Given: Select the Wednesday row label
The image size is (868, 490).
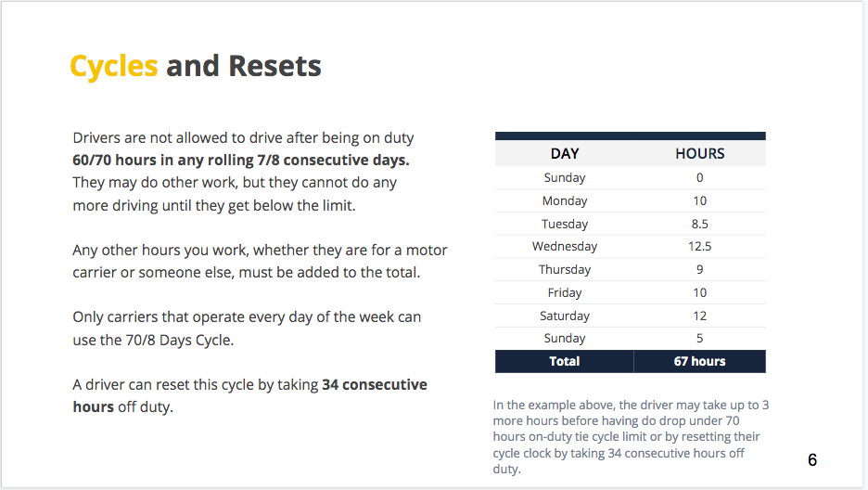Looking at the screenshot, I should 565,247.
